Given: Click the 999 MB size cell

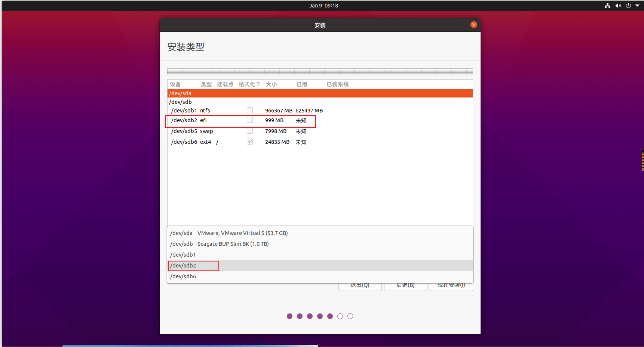Looking at the screenshot, I should (x=274, y=120).
